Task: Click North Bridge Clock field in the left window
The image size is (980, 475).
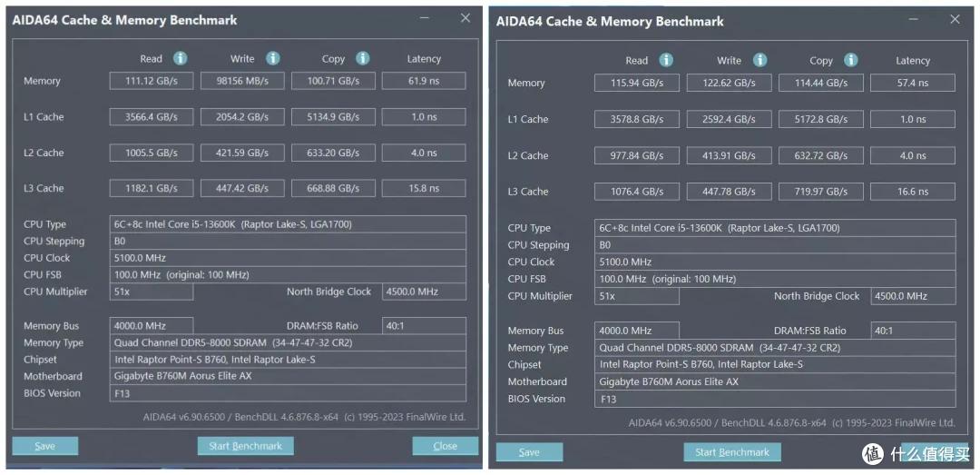Action: [x=424, y=292]
